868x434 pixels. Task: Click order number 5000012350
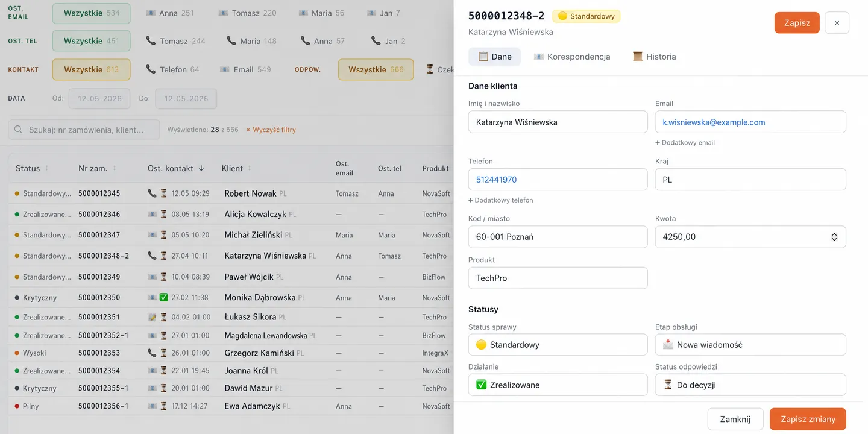click(99, 297)
